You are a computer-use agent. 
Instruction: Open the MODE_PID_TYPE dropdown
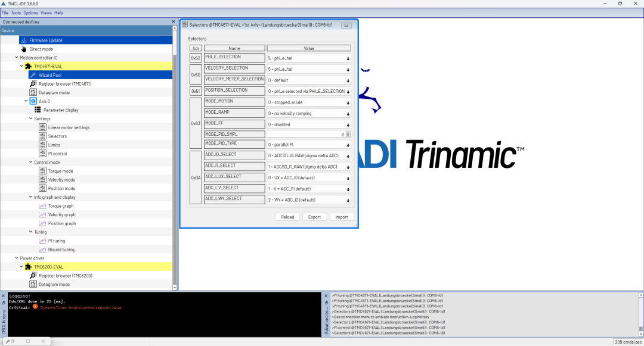(309, 145)
